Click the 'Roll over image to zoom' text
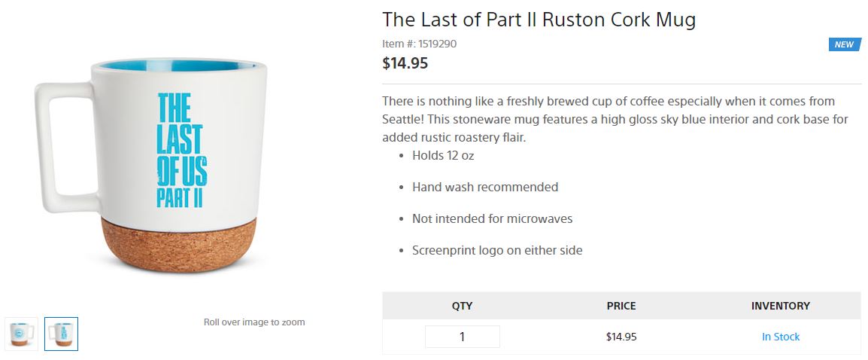 coord(254,322)
